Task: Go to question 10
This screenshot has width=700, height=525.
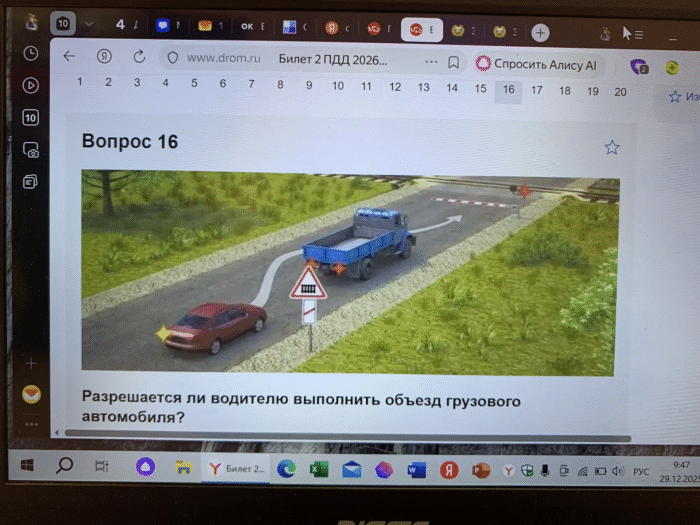Action: [338, 86]
